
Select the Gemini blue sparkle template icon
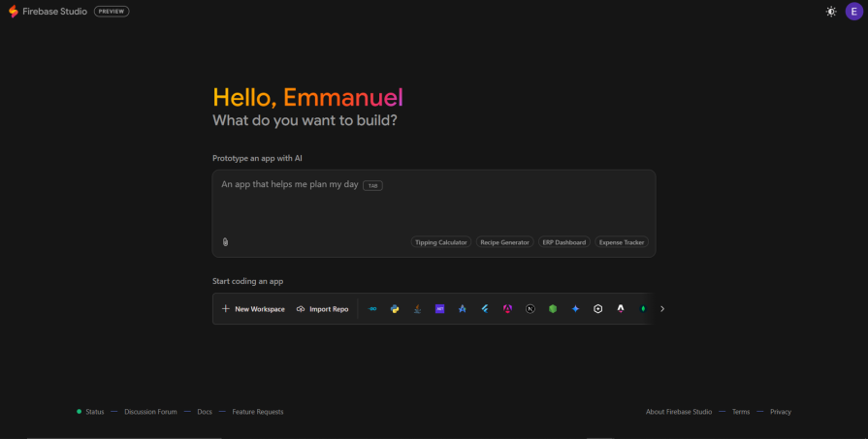575,309
